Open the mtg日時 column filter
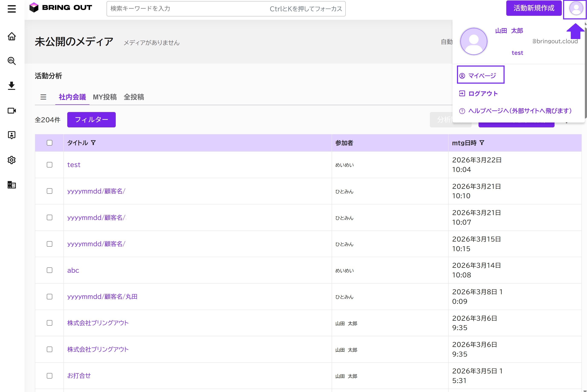The image size is (587, 392). (x=482, y=143)
